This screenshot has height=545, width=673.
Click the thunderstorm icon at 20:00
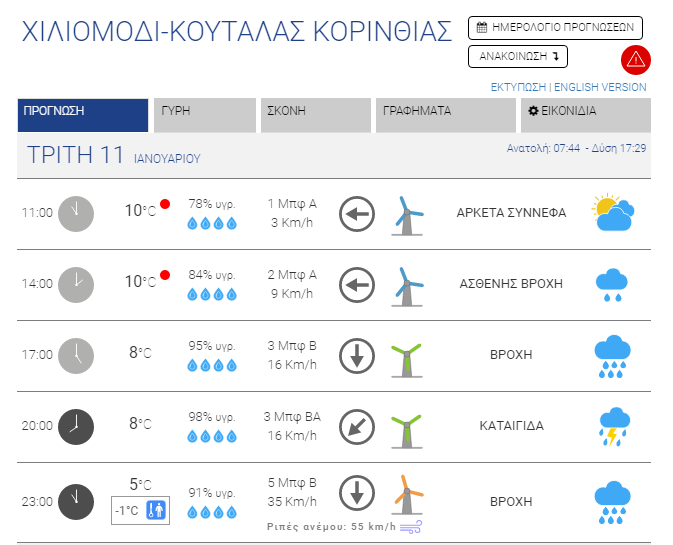[612, 425]
